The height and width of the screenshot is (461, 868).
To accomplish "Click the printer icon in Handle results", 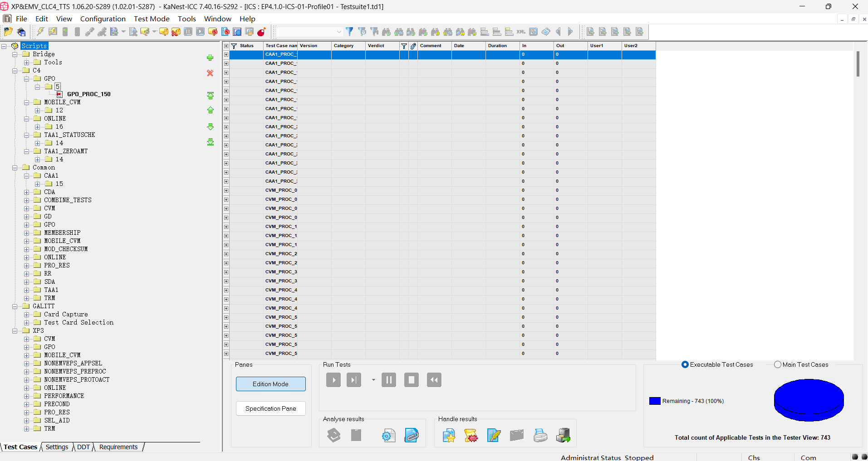I will 540,436.
